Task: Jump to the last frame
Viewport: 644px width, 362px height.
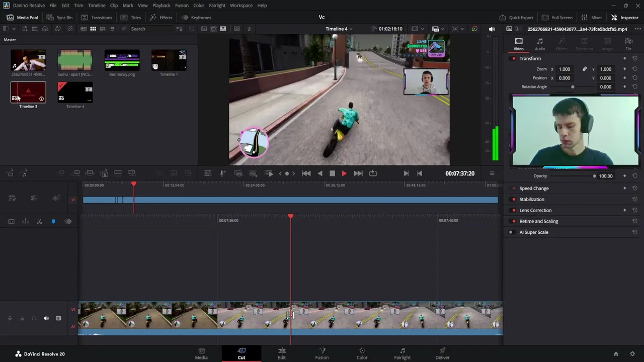Action: (358, 173)
